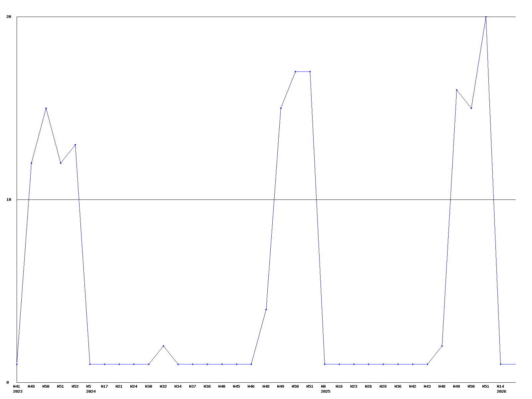
Task: Click the W17 x-axis label
Action: [104, 386]
